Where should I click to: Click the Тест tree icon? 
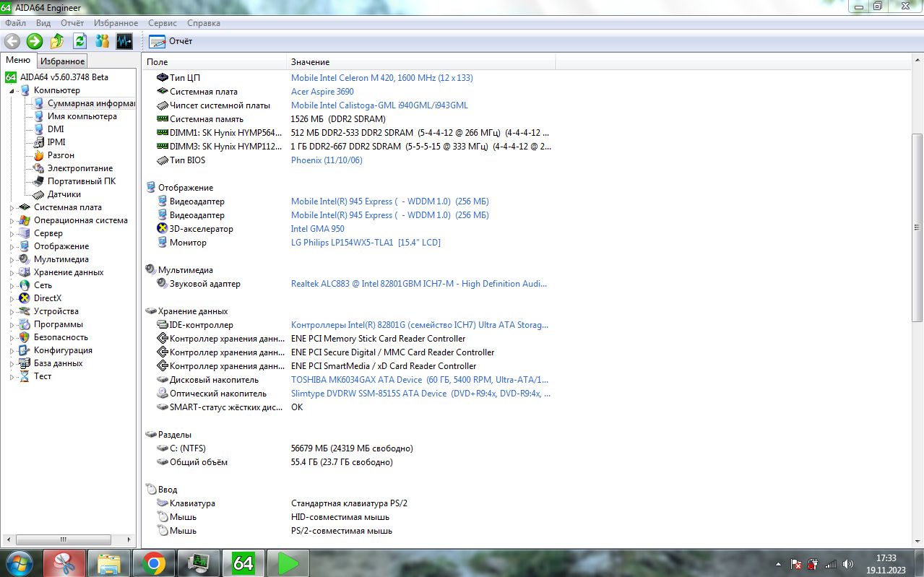[x=25, y=376]
